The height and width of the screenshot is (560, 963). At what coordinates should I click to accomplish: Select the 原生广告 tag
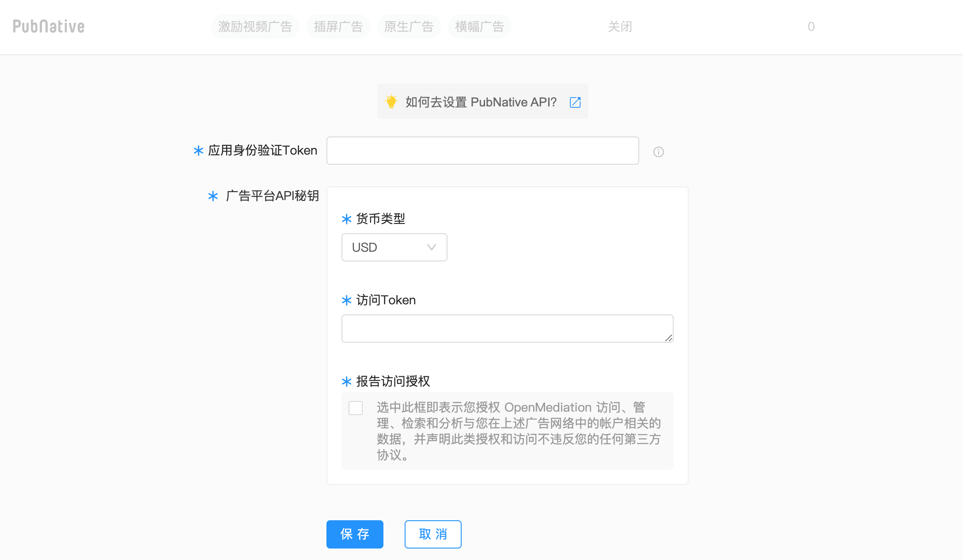pos(409,26)
